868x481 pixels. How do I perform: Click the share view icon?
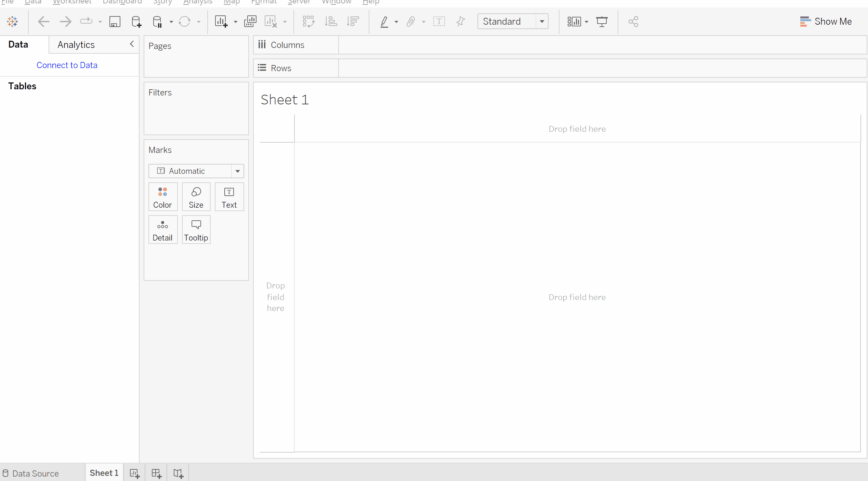point(633,21)
